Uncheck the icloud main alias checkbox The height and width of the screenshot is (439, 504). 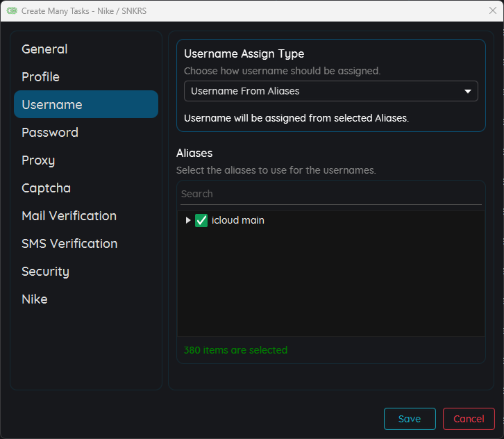(x=201, y=220)
